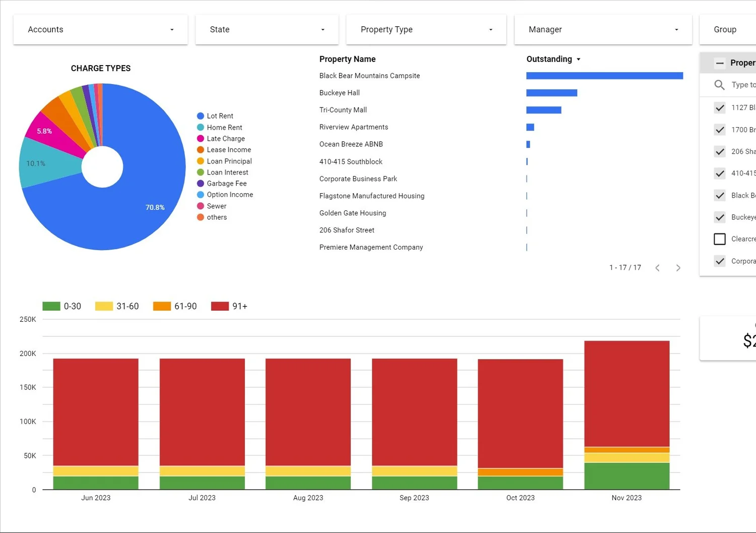Open the Accounts filter dropdown
Image resolution: width=756 pixels, height=533 pixels.
171,29
